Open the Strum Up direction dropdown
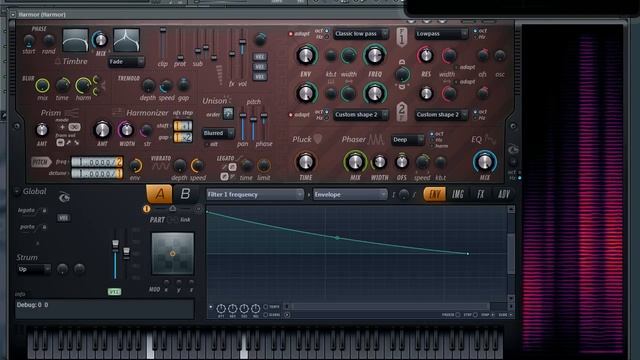The image size is (640, 360). 34,269
